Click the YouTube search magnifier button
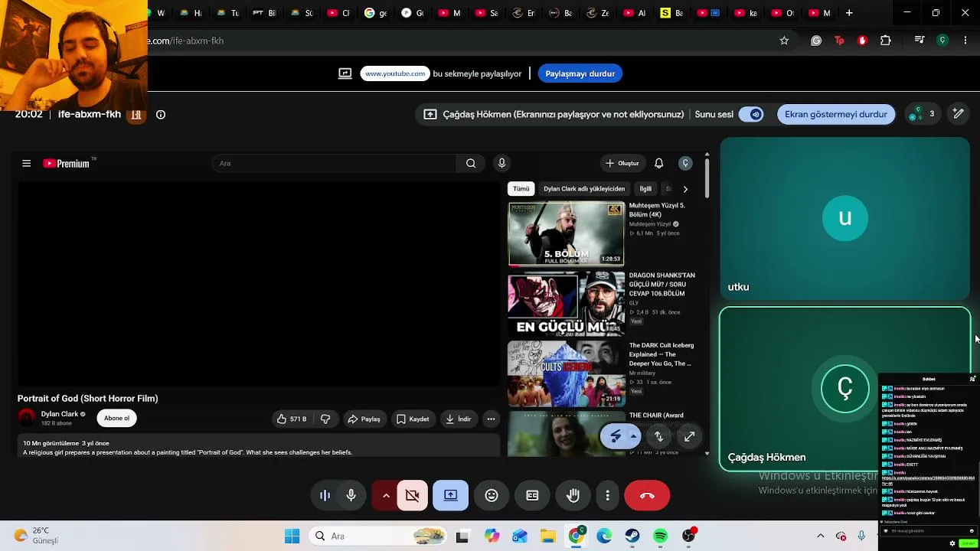 click(x=471, y=163)
